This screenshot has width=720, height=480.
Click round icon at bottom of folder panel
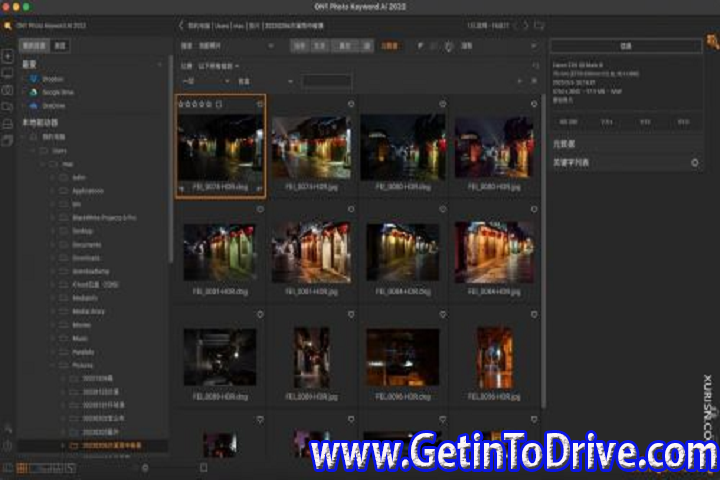point(145,468)
